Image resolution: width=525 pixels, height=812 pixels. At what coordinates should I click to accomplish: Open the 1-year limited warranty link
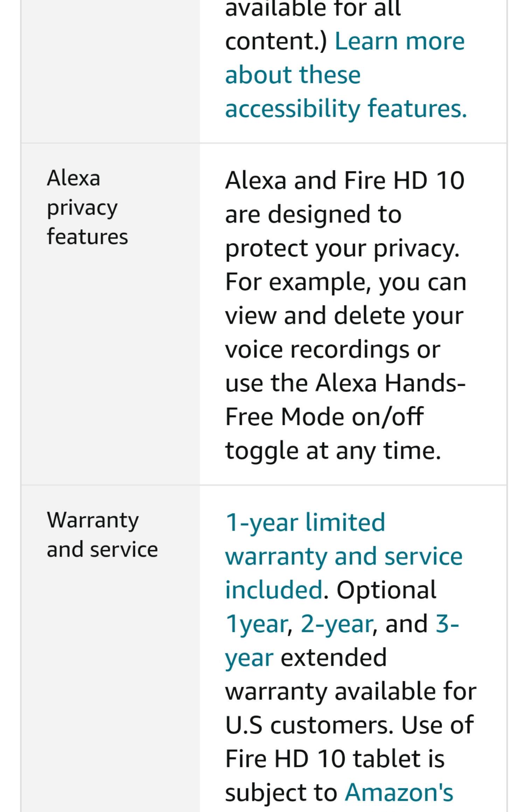tap(343, 556)
